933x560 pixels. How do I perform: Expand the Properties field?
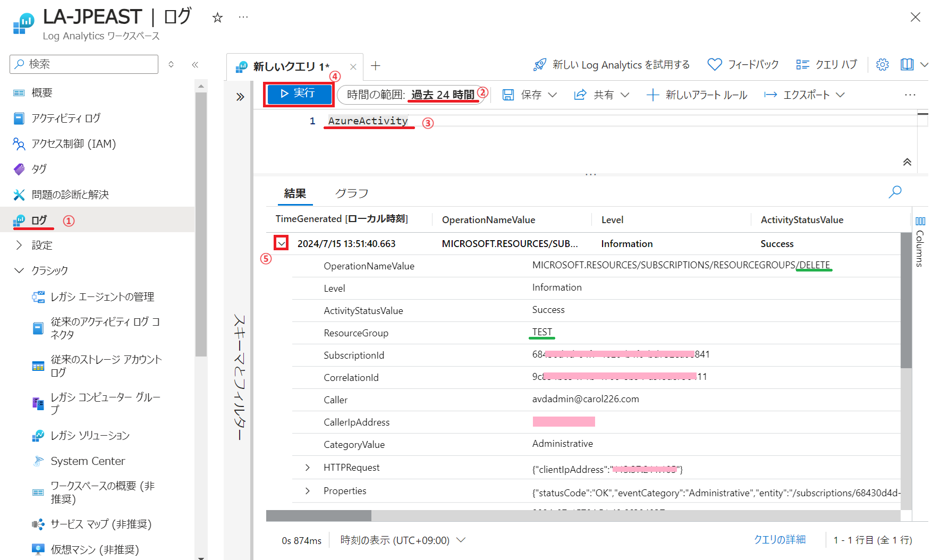point(308,491)
